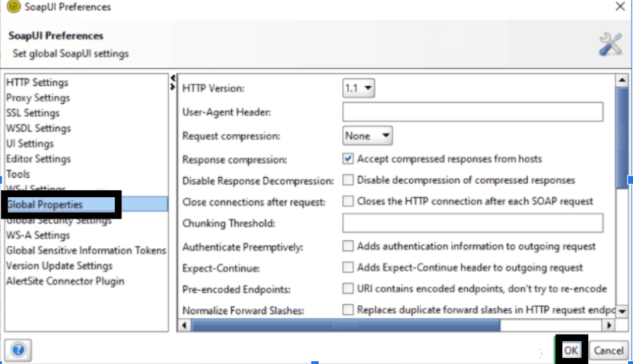633x364 pixels.
Task: Open Proxy Settings category
Action: coord(38,98)
